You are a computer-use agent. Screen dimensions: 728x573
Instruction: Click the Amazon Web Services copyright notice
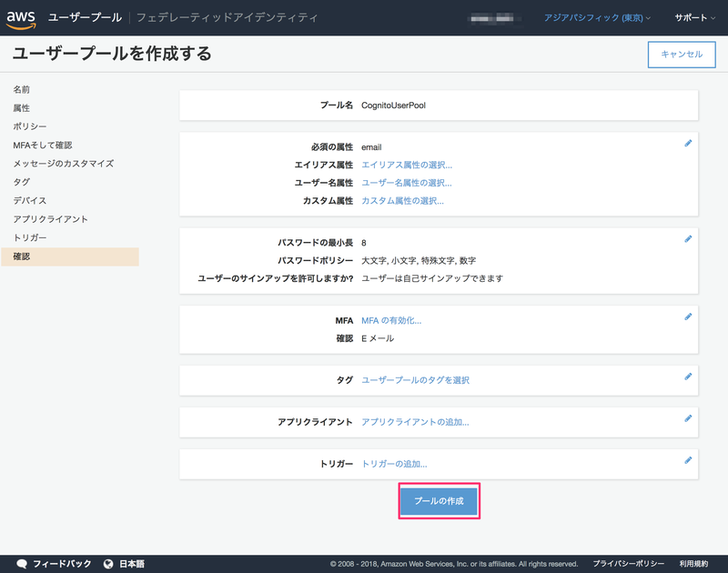(454, 564)
